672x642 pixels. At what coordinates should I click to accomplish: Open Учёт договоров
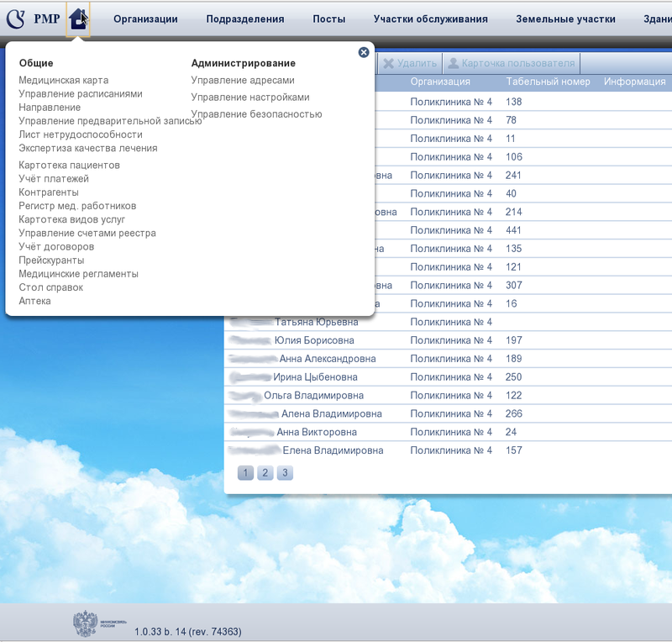coord(56,246)
